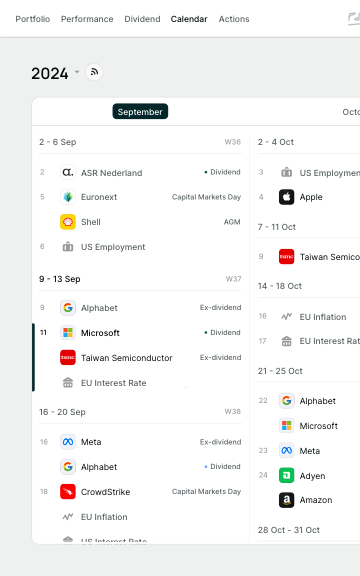Open CrowdStrike event name

coord(105,492)
